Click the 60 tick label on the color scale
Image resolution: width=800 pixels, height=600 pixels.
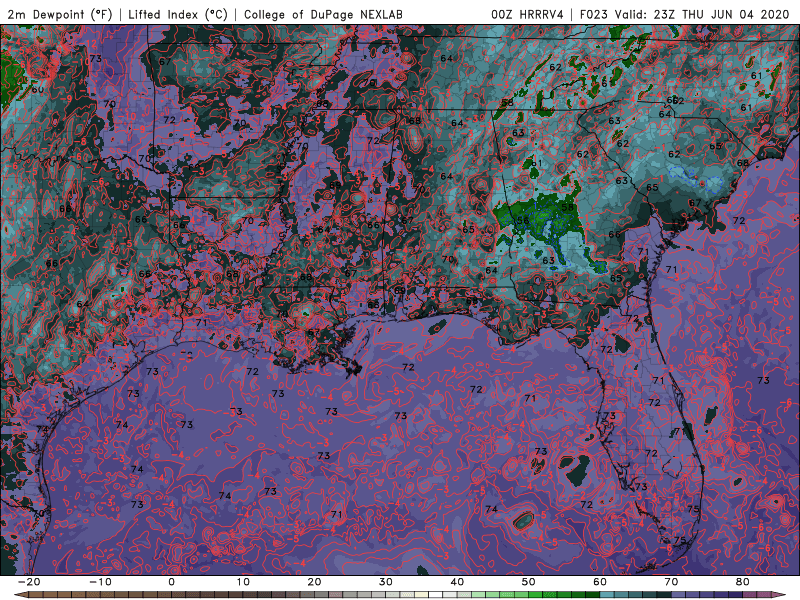pyautogui.click(x=600, y=582)
